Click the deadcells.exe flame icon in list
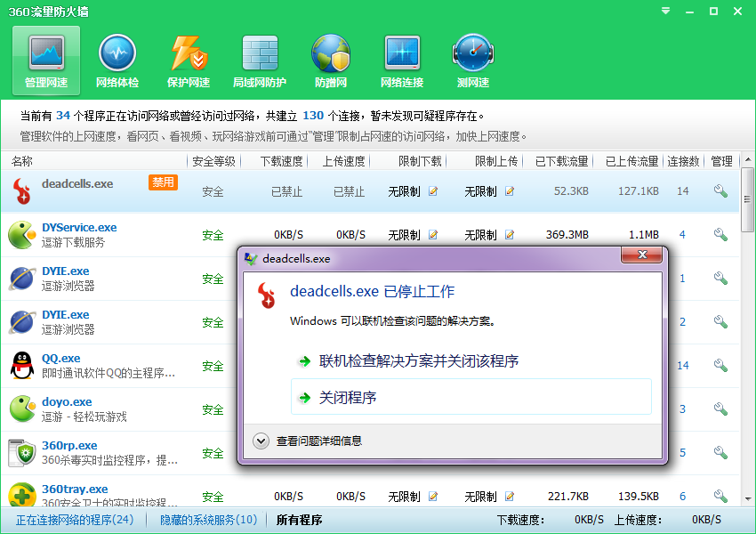The image size is (756, 534). [x=21, y=191]
